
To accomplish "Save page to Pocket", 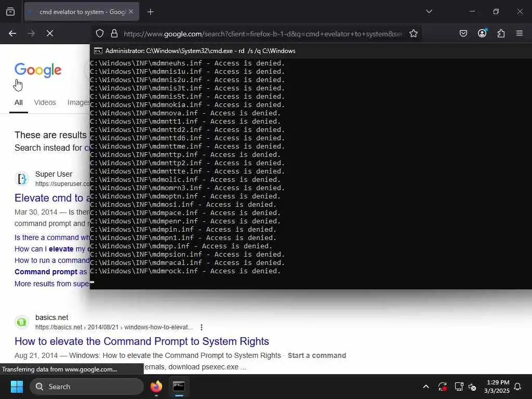I will click(463, 33).
